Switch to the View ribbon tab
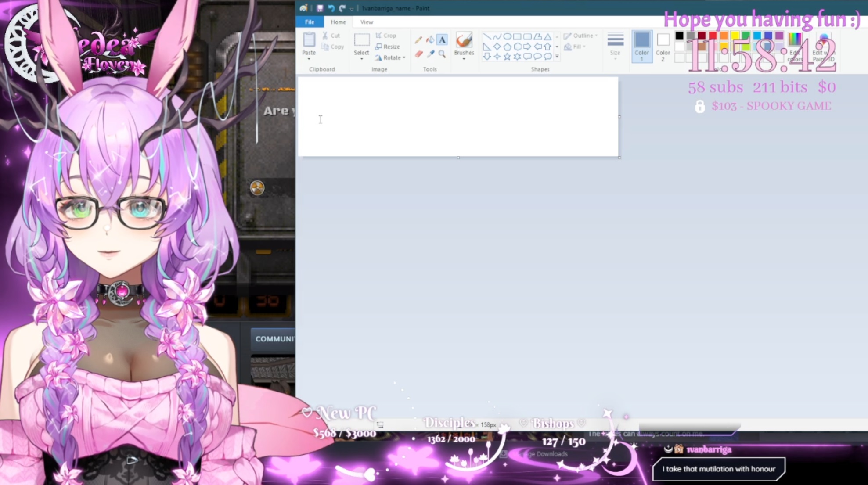This screenshot has height=485, width=868. tap(367, 22)
